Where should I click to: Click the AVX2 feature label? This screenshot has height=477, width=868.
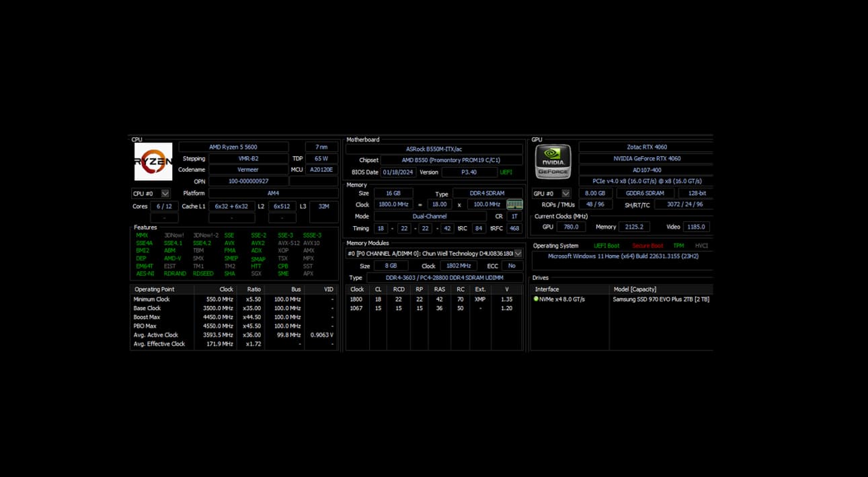tap(258, 244)
